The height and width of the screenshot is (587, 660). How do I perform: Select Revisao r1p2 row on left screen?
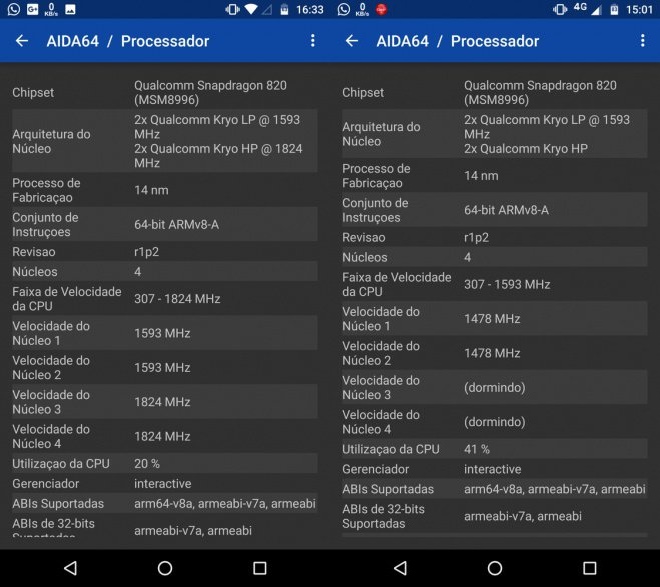coord(165,252)
